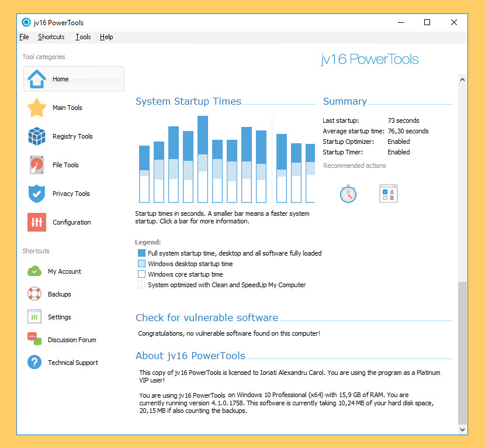Click 'About jv16 PowerTools' heading
Viewport: 485px width, 448px height.
click(x=190, y=356)
